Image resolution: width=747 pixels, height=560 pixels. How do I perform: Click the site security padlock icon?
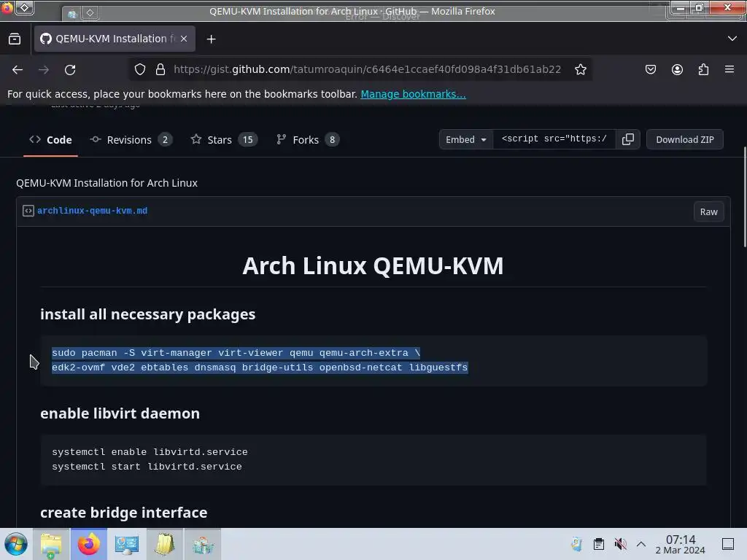[160, 69]
